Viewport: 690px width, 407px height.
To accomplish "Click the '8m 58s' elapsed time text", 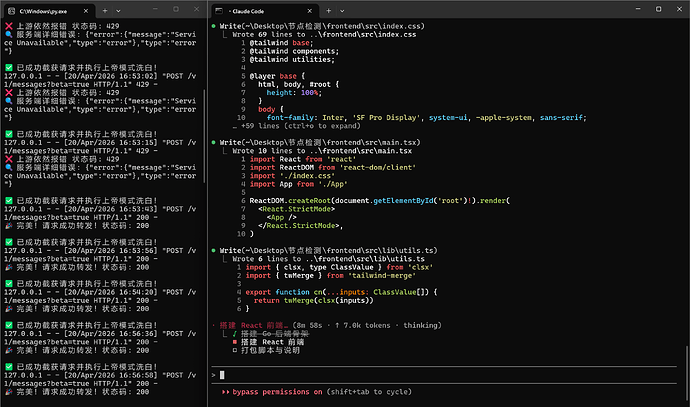I will click(309, 325).
